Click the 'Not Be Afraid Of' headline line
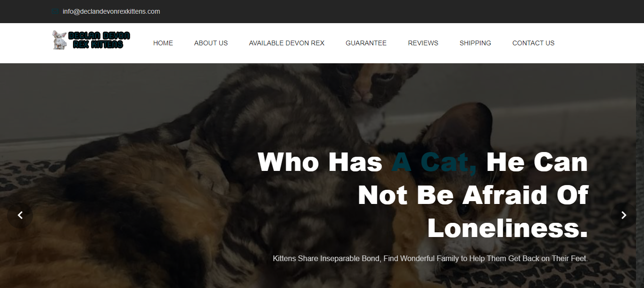This screenshot has height=288, width=644. click(473, 195)
